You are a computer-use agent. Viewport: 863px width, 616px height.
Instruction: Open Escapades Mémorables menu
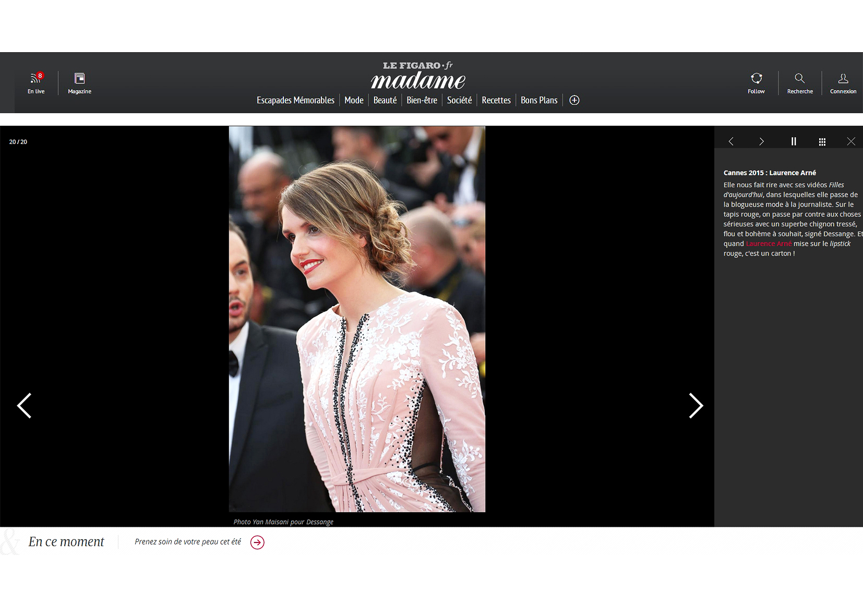click(x=295, y=100)
